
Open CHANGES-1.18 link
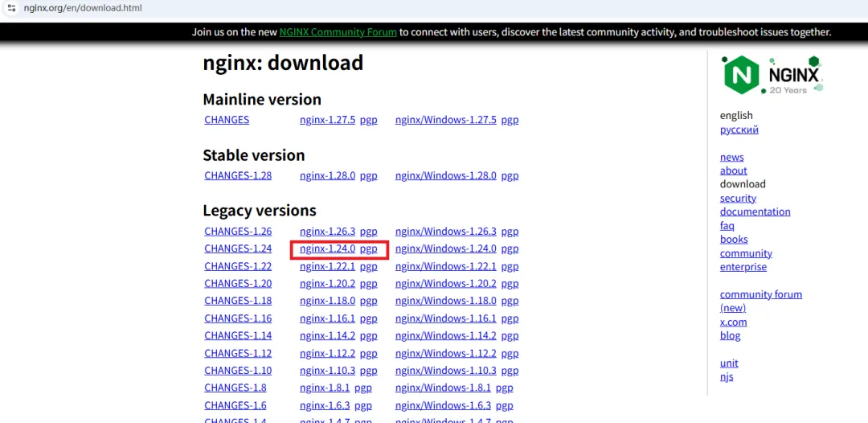(x=238, y=301)
